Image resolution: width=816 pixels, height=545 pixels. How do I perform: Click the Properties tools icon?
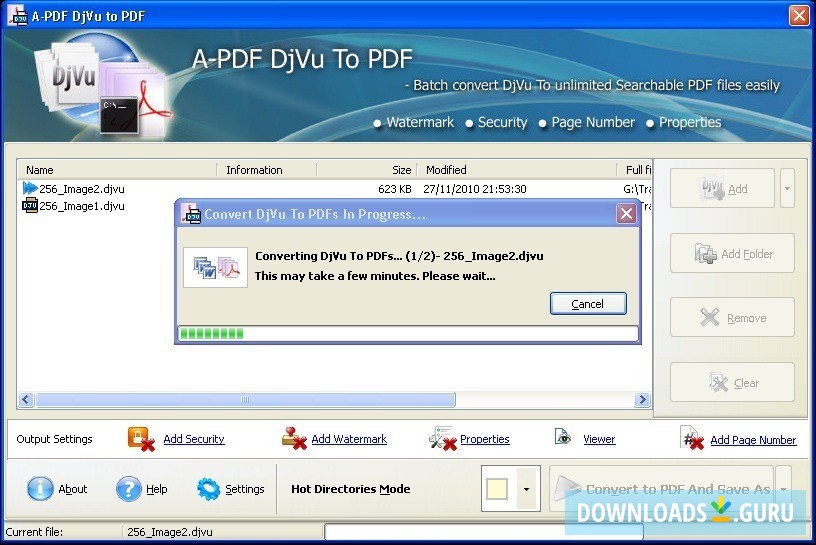click(442, 439)
